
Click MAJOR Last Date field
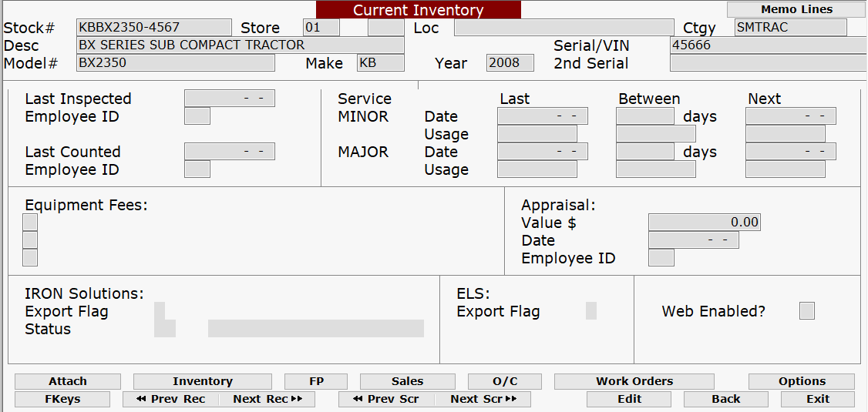click(x=543, y=152)
